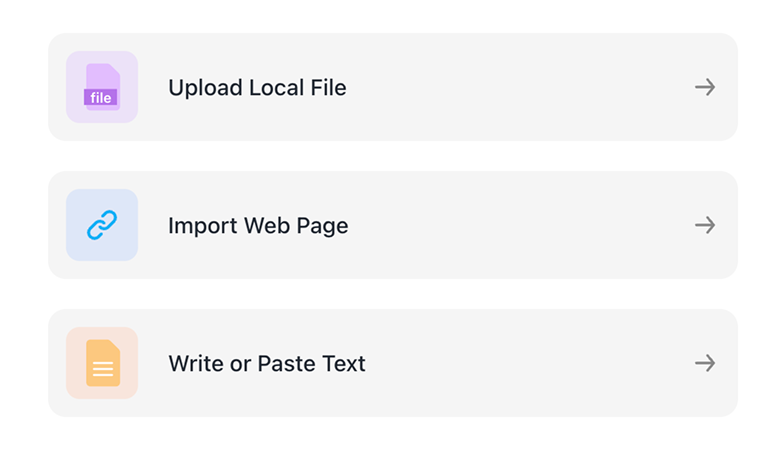Click the light blue tile behind the link icon
780x450 pixels.
(x=102, y=225)
